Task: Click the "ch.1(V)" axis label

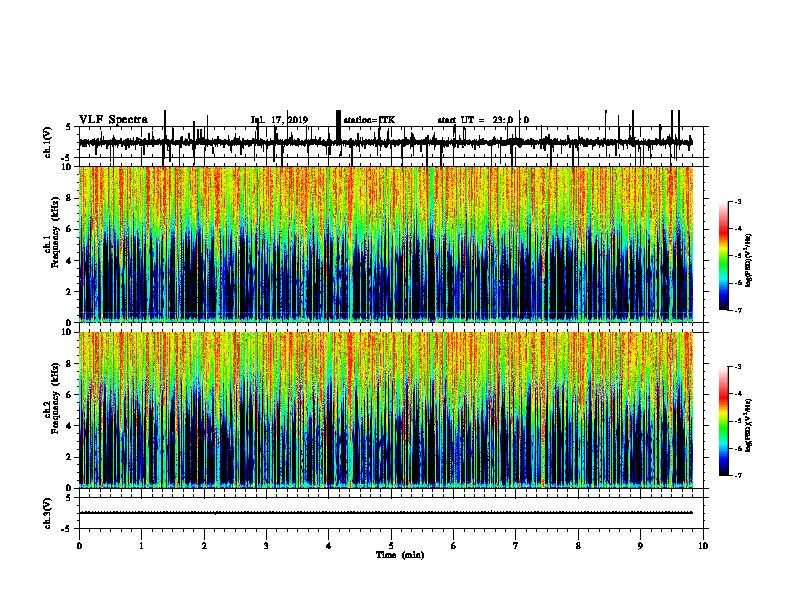Action: coord(48,142)
